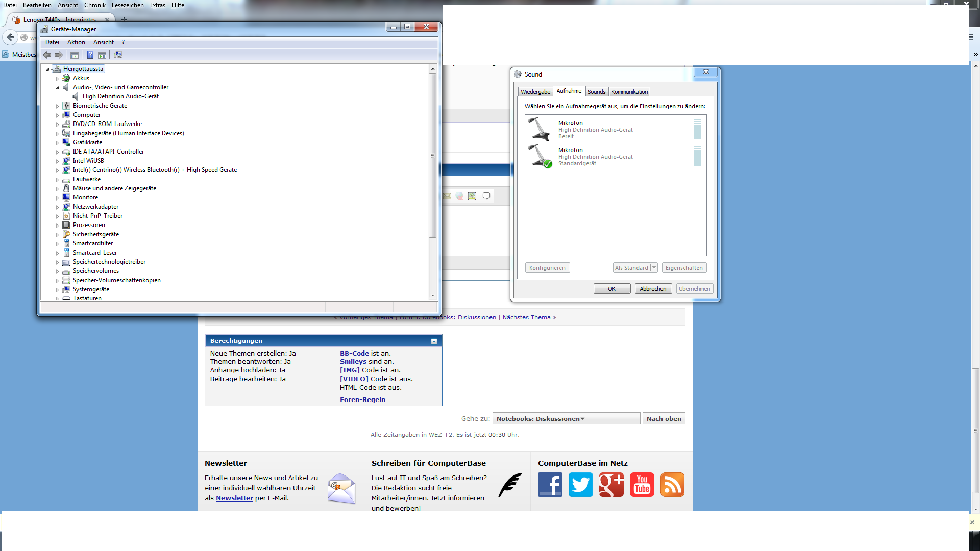Open the Als Standard dropdown arrow
The image size is (980, 551).
point(654,268)
